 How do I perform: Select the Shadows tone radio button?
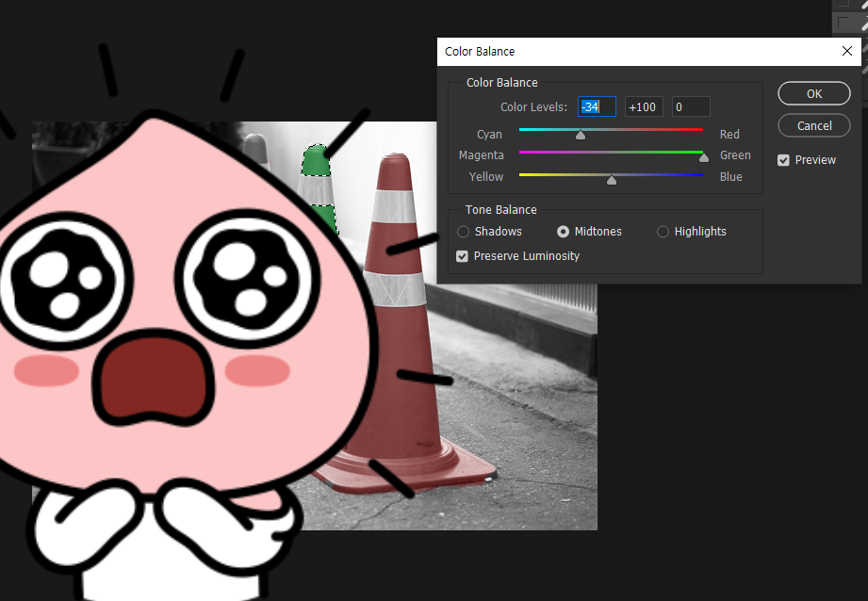pyautogui.click(x=464, y=232)
